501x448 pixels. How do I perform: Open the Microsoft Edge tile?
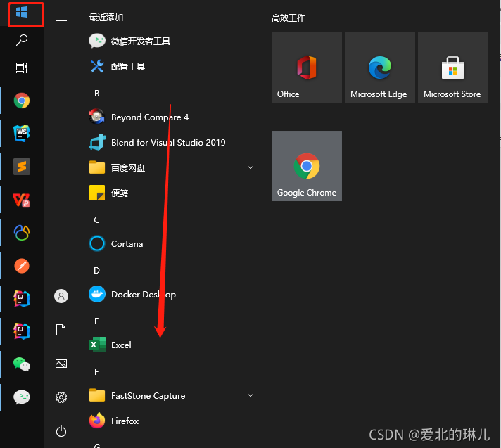(x=380, y=68)
